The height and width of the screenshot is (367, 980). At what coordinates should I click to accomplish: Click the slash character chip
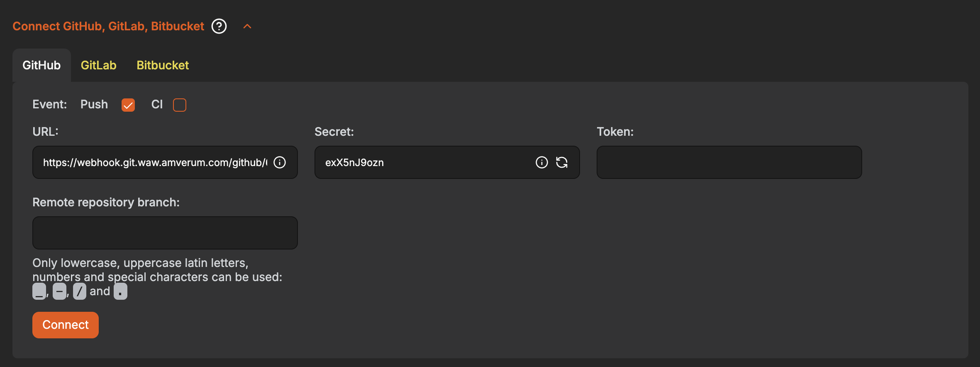coord(80,291)
